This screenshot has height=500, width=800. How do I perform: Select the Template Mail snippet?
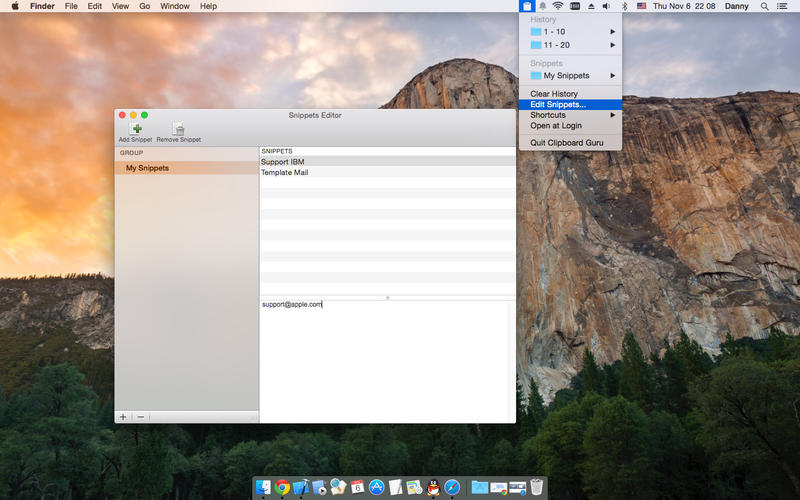pos(388,172)
